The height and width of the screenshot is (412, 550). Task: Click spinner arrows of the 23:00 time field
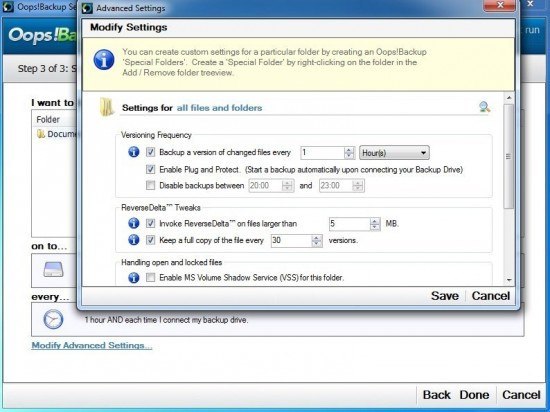(x=358, y=185)
